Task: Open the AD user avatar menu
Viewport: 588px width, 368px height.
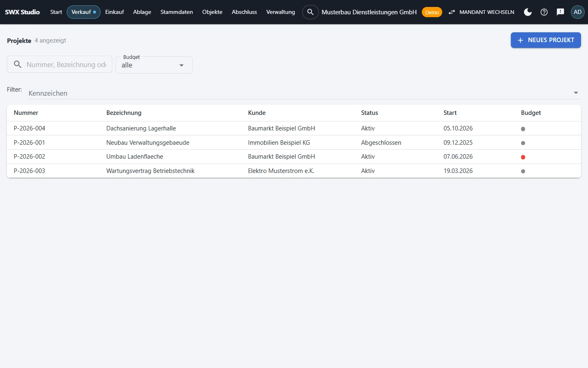Action: coord(577,12)
